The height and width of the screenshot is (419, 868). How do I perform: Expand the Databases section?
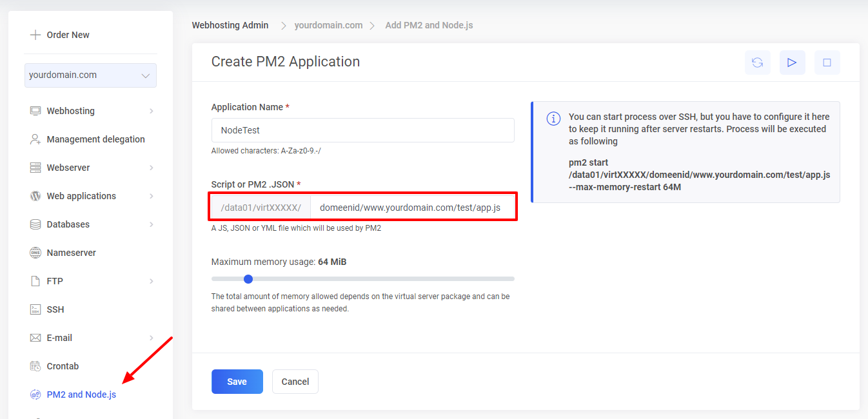tap(68, 224)
